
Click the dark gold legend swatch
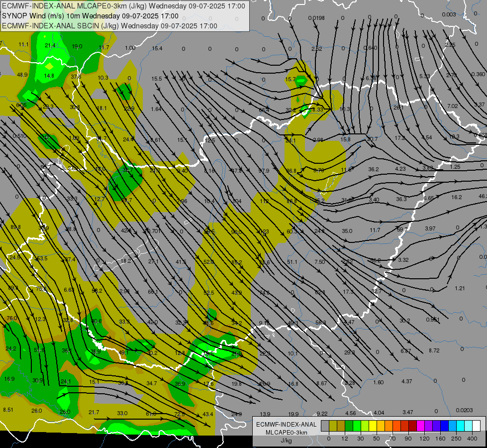(x=341, y=426)
